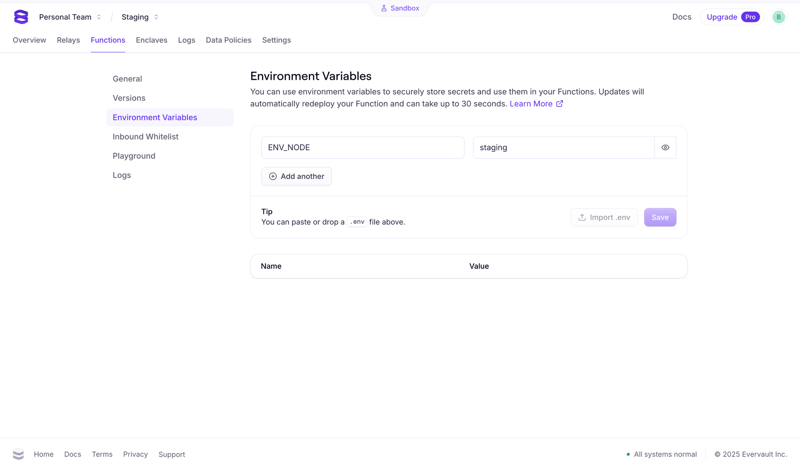
Task: Open the Docs footer link
Action: click(72, 454)
